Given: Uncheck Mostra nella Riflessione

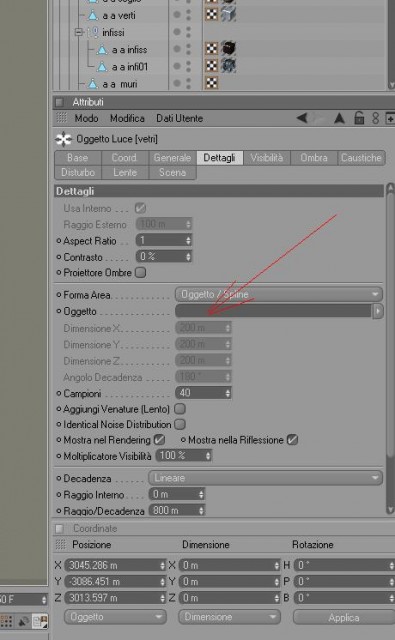Looking at the screenshot, I should 292,440.
